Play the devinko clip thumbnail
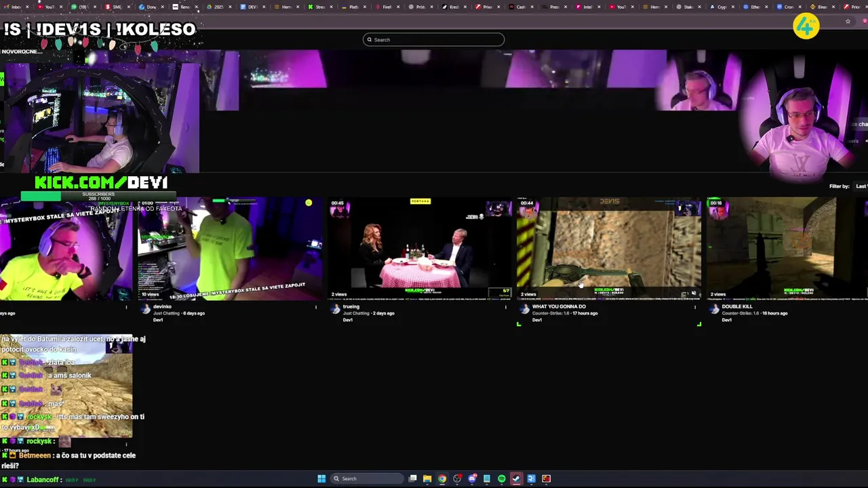868x488 pixels. 230,249
